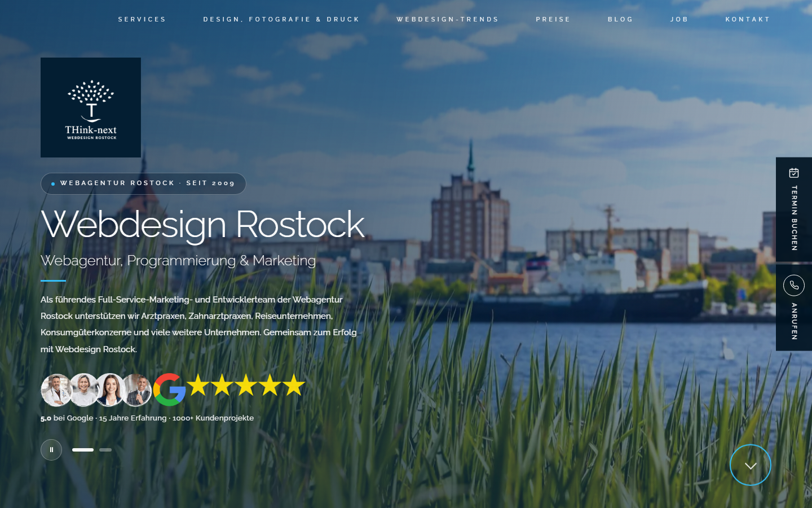Switch to the second slide indicator
This screenshot has width=812, height=508.
pyautogui.click(x=105, y=450)
